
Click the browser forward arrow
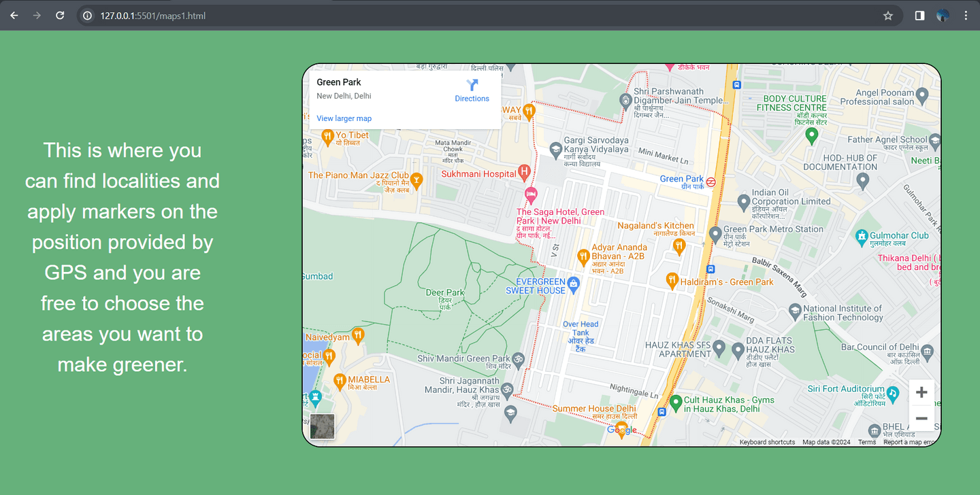coord(37,15)
